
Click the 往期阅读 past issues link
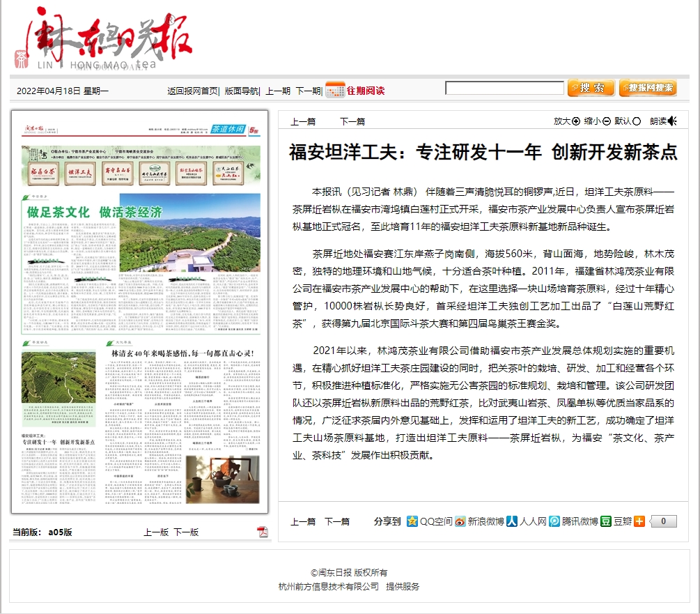coord(365,91)
